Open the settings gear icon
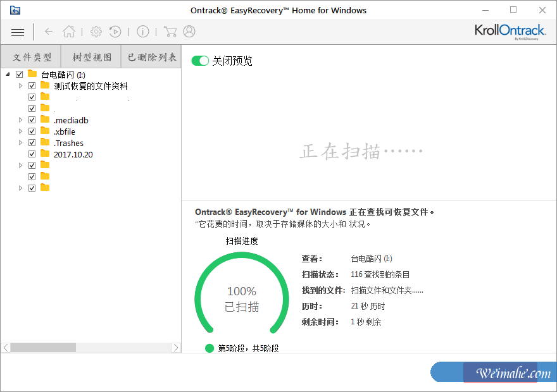The width and height of the screenshot is (557, 392). coord(96,32)
